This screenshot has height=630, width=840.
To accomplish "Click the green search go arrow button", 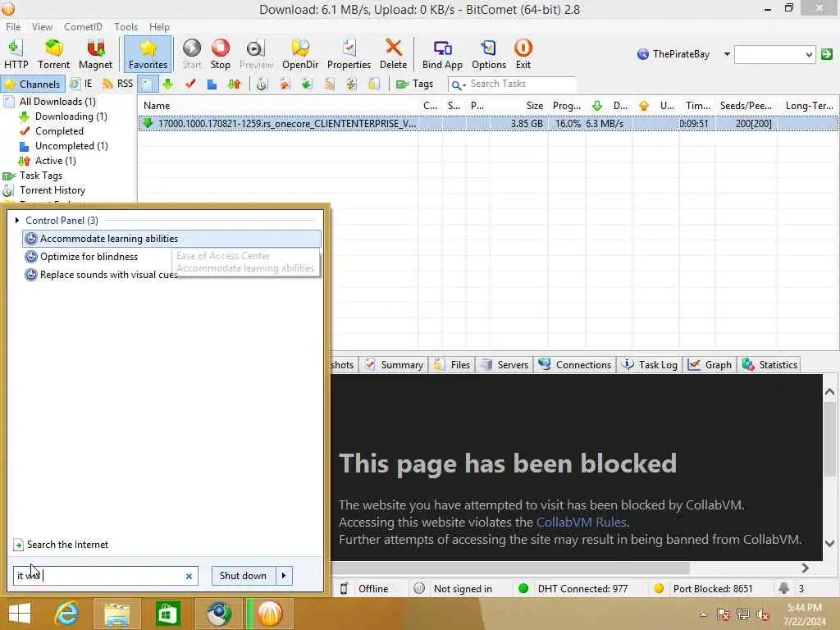I will click(x=827, y=54).
